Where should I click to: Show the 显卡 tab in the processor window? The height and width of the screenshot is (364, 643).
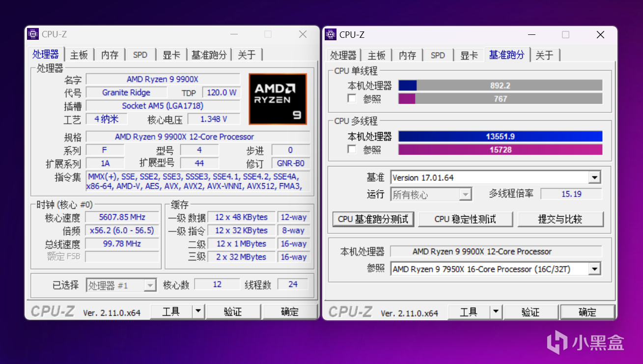pyautogui.click(x=171, y=55)
